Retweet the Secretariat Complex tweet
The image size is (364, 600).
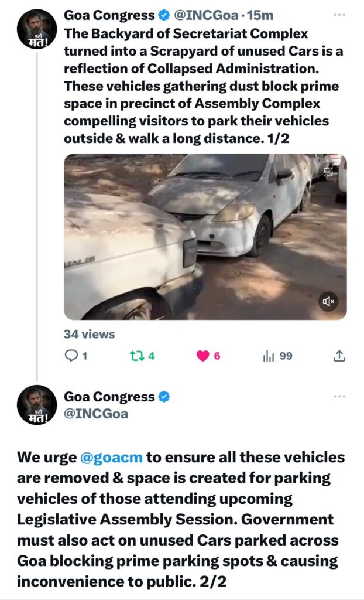(x=136, y=356)
